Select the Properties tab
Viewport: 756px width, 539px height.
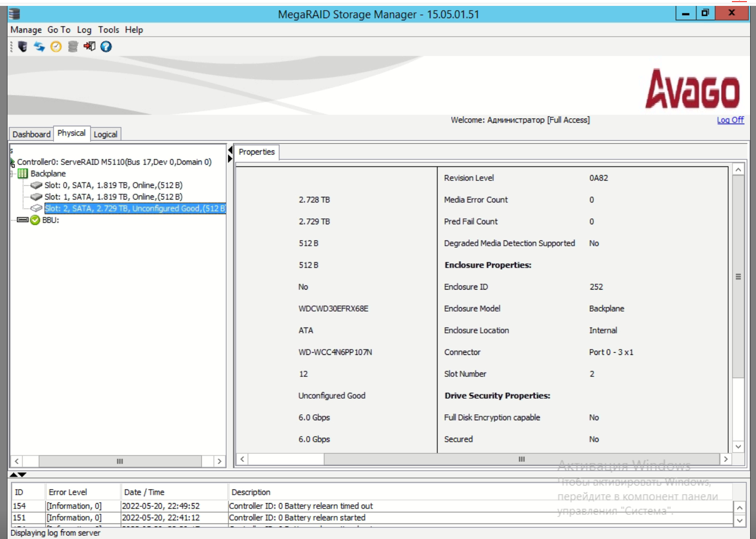click(x=256, y=152)
